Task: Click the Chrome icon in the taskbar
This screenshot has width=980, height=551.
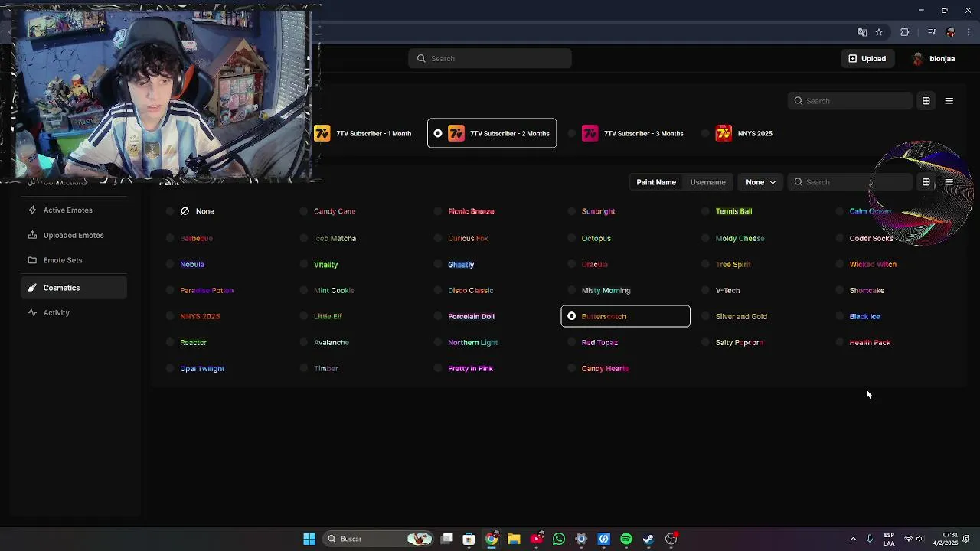Action: (x=492, y=539)
